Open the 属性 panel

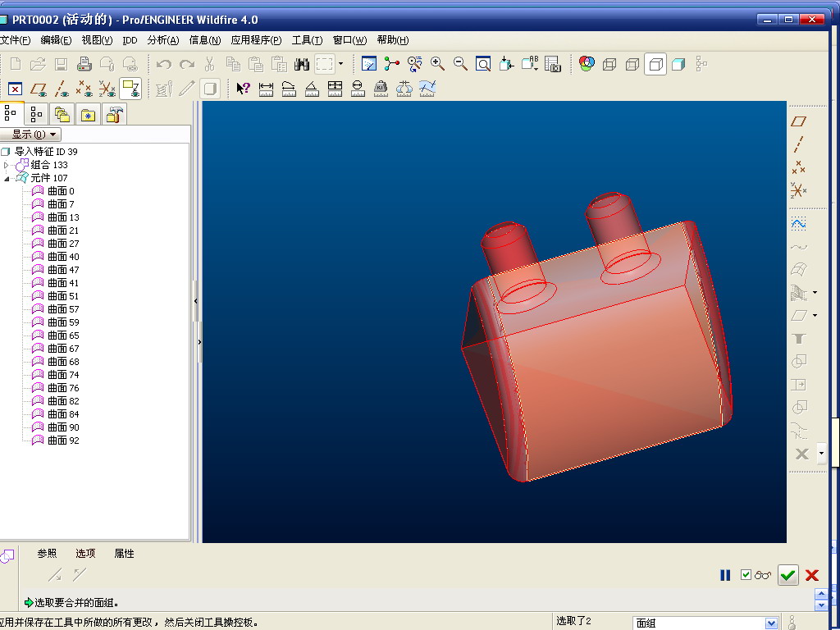pyautogui.click(x=125, y=554)
